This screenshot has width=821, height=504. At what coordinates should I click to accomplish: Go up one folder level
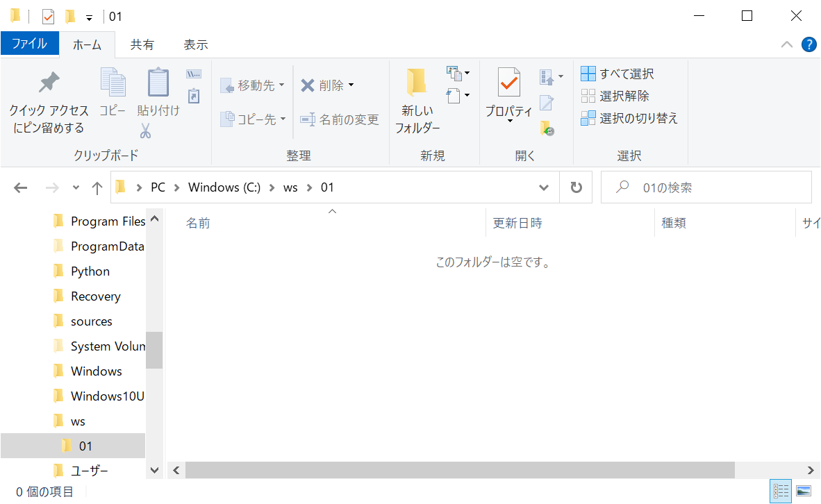point(97,187)
